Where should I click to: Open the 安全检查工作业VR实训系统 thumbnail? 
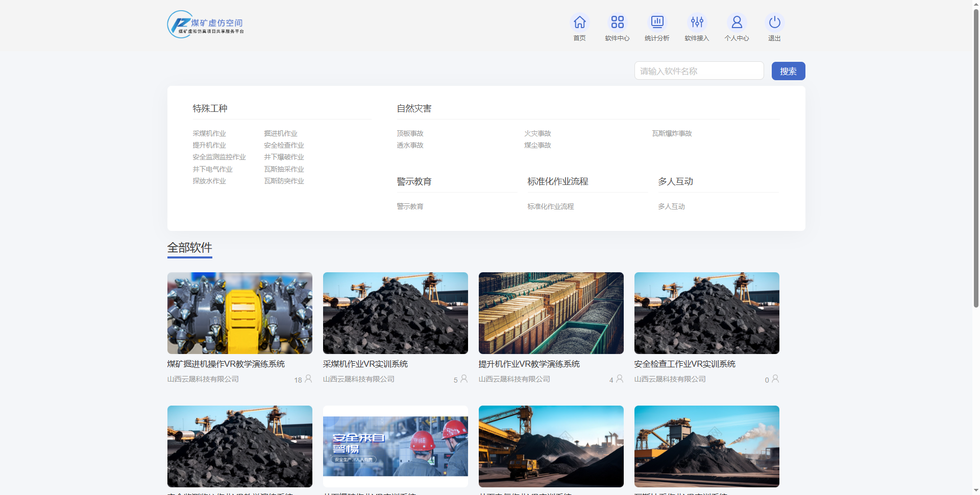click(707, 313)
